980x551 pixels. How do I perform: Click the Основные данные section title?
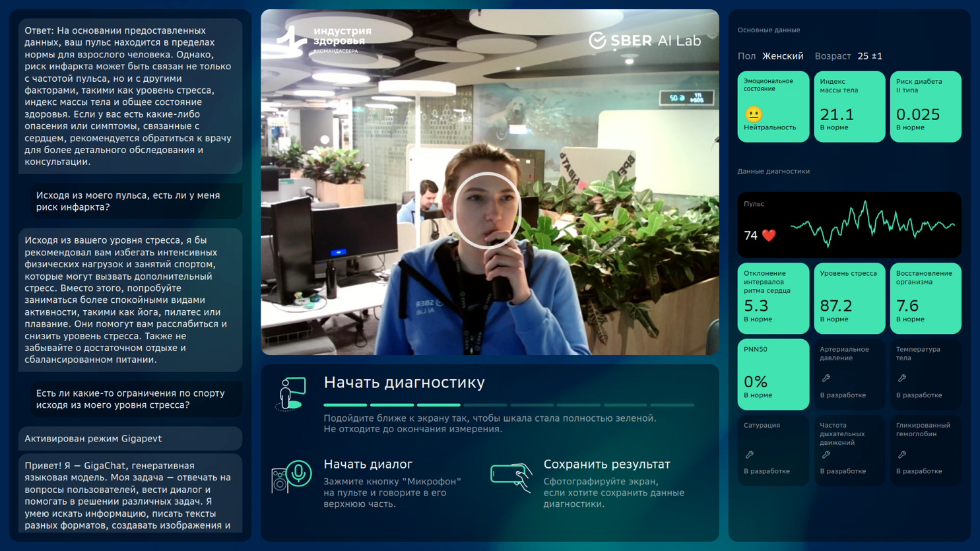[x=769, y=30]
